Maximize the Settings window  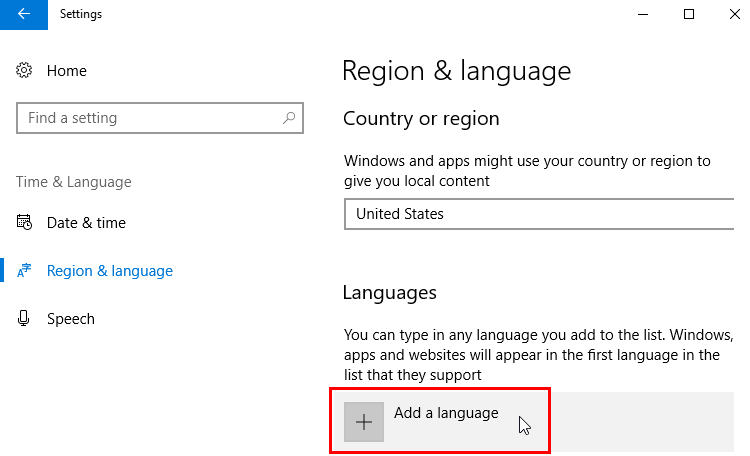click(689, 14)
